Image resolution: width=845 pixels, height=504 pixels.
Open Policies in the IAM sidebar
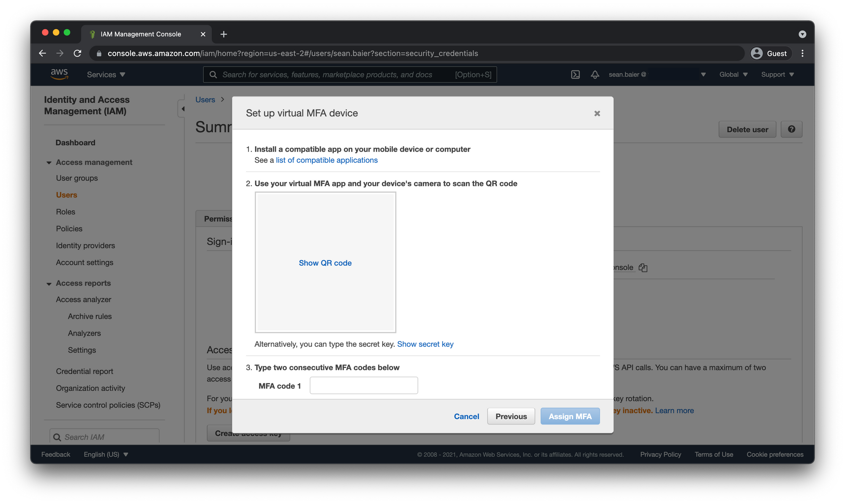69,229
